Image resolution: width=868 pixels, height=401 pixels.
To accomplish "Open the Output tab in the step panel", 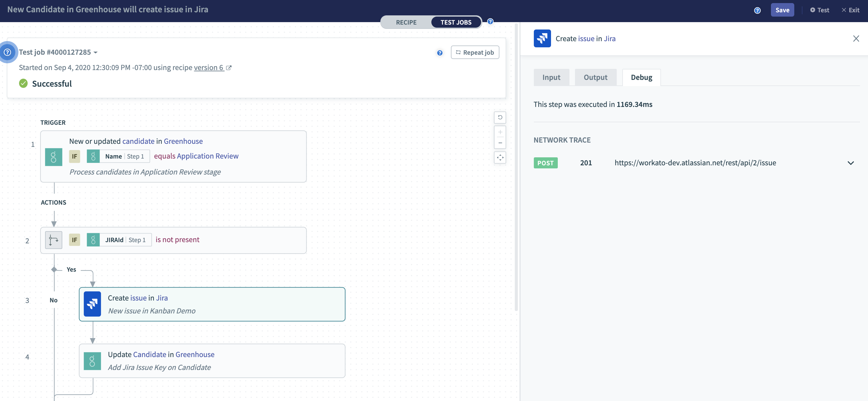I will click(x=595, y=77).
